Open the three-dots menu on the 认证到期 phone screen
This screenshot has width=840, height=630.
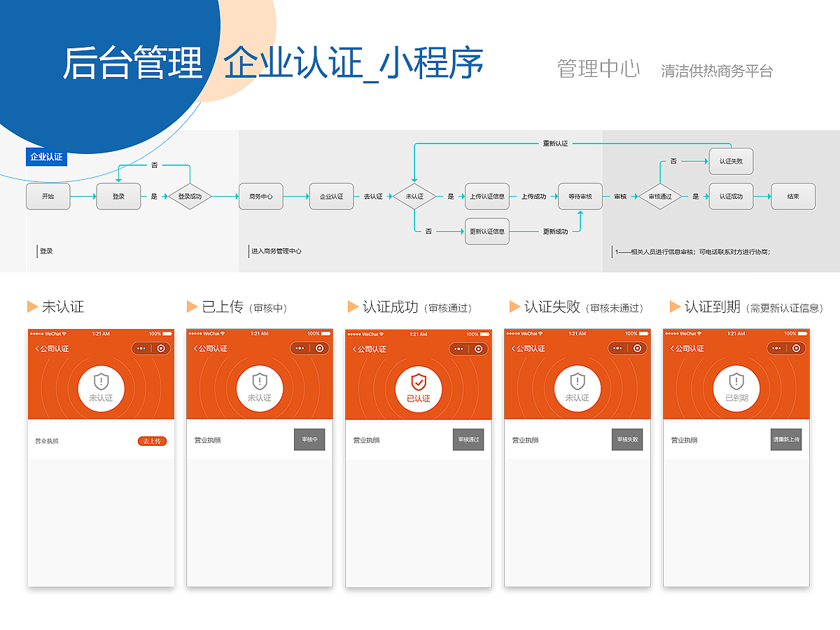[x=777, y=348]
